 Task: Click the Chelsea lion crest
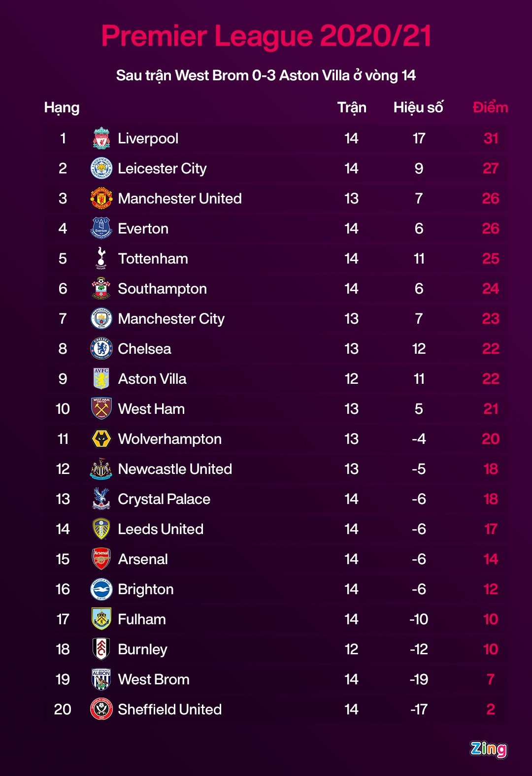tap(101, 349)
